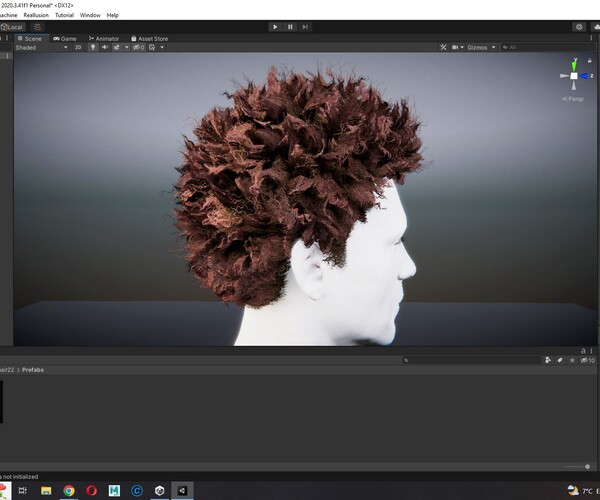Toggle scene audio speaker icon
600x500 pixels.
pyautogui.click(x=104, y=47)
